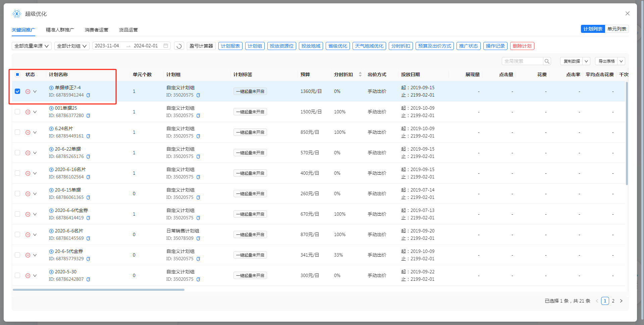Focus the 全局搜索 input field
The height and width of the screenshot is (325, 644).
pyautogui.click(x=523, y=61)
